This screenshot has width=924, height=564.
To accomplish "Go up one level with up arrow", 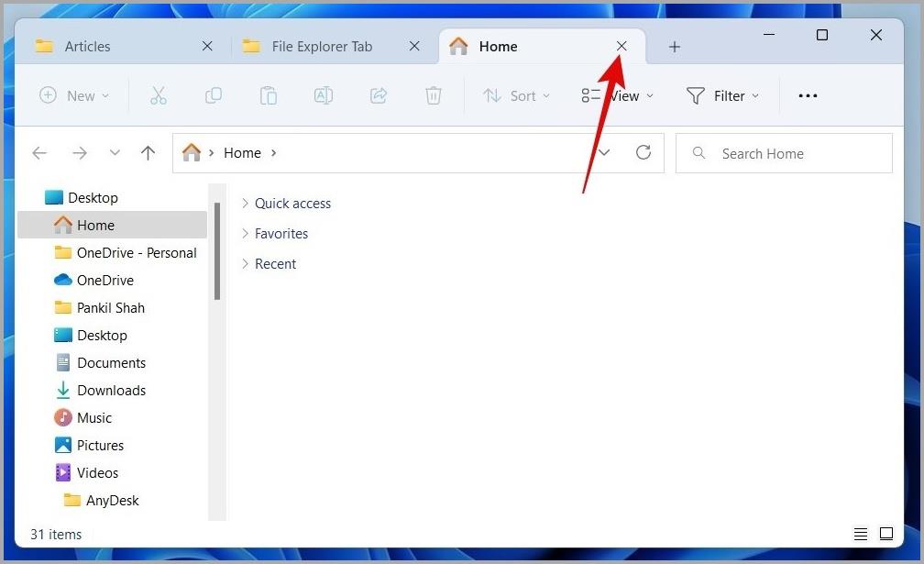I will click(148, 153).
